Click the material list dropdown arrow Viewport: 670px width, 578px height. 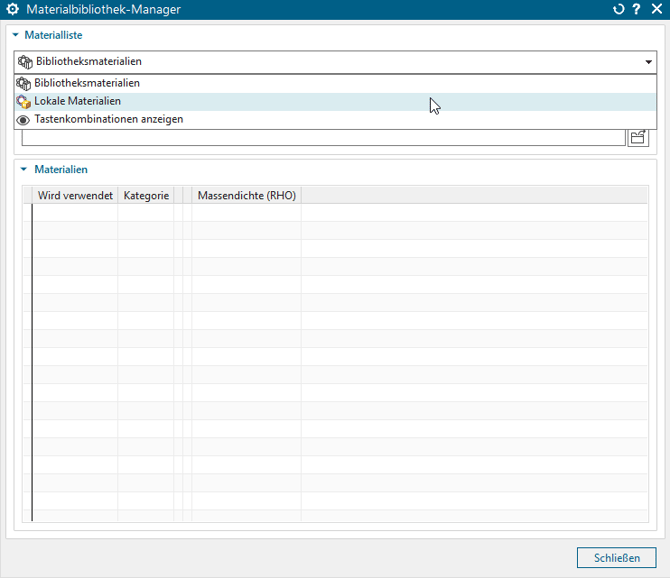[648, 62]
